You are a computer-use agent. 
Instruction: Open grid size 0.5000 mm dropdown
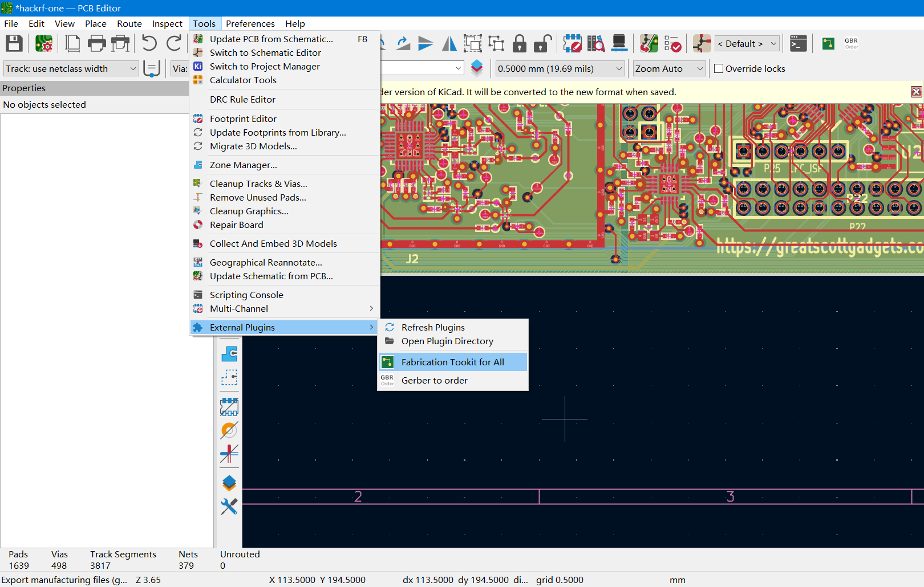click(561, 68)
